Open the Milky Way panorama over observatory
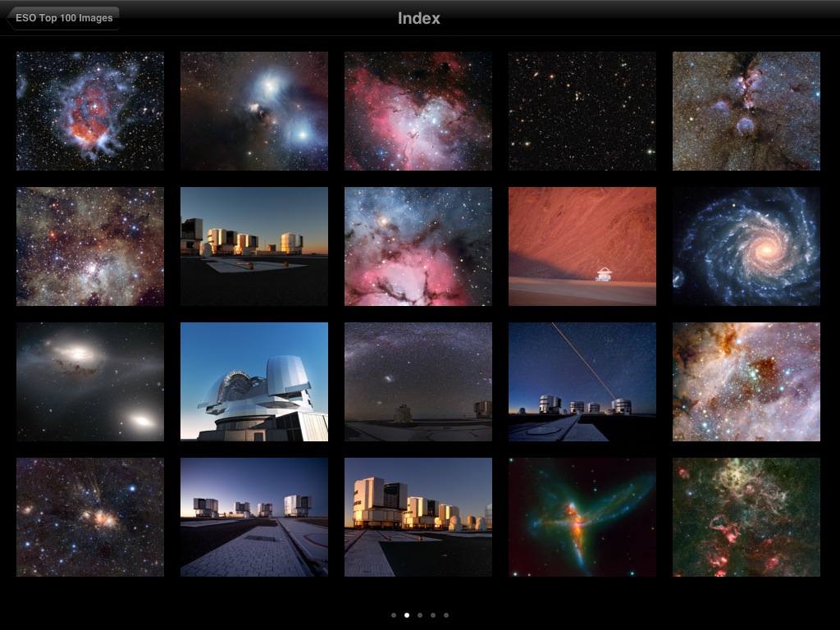This screenshot has width=840, height=630. tap(418, 381)
